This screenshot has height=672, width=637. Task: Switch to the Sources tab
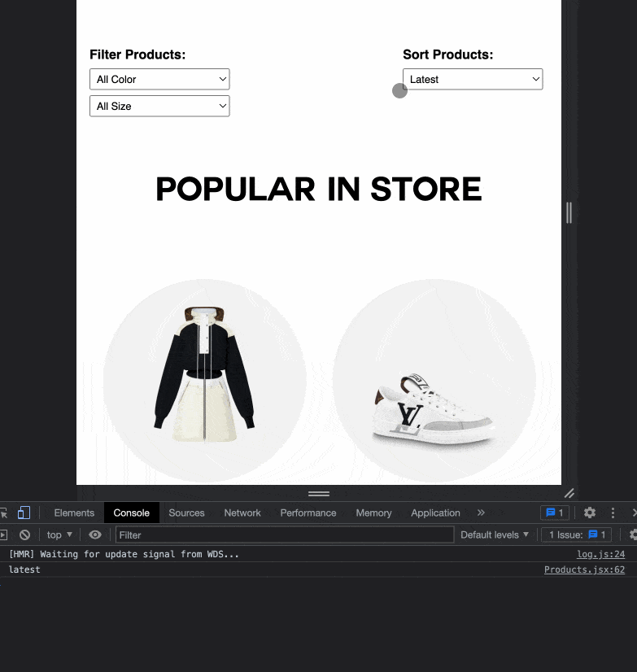click(x=186, y=513)
